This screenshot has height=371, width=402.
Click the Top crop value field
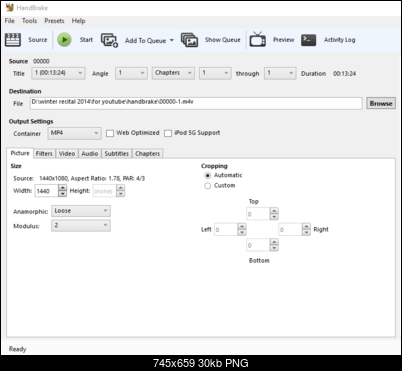pos(258,214)
